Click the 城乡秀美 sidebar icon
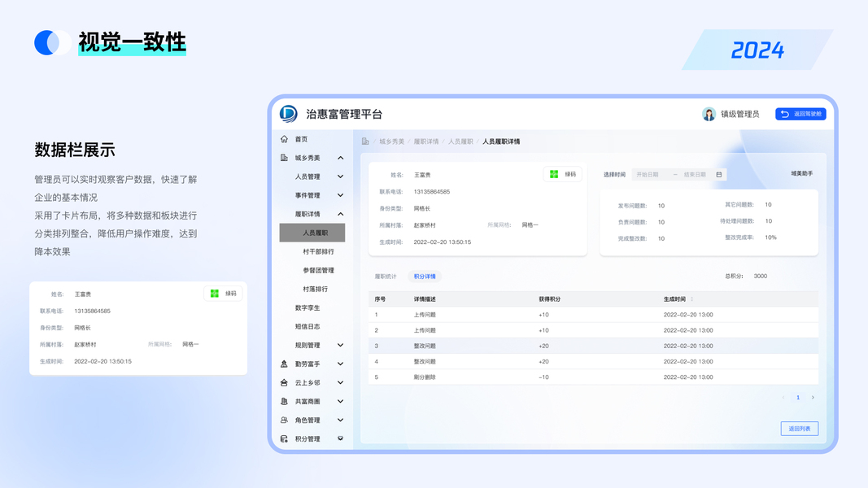Viewport: 868px width, 488px height. click(285, 158)
